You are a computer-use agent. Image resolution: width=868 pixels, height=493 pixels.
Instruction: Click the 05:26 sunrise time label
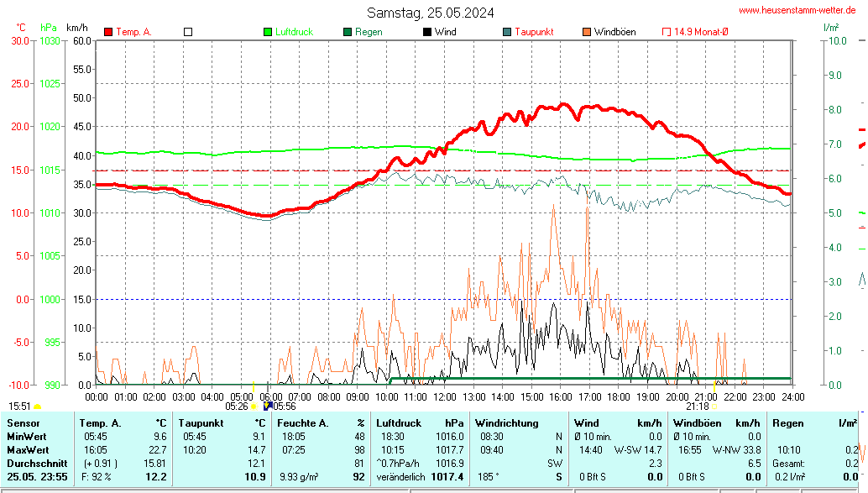click(236, 406)
